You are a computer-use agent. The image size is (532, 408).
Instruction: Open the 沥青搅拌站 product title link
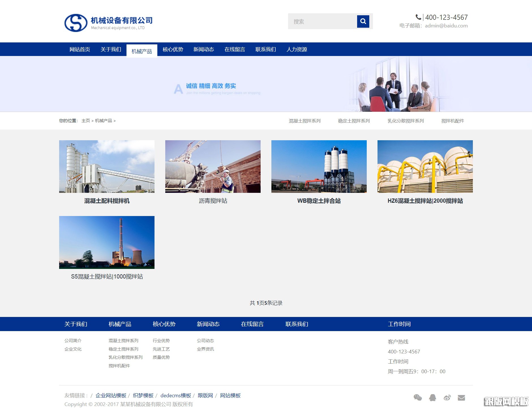pyautogui.click(x=213, y=201)
